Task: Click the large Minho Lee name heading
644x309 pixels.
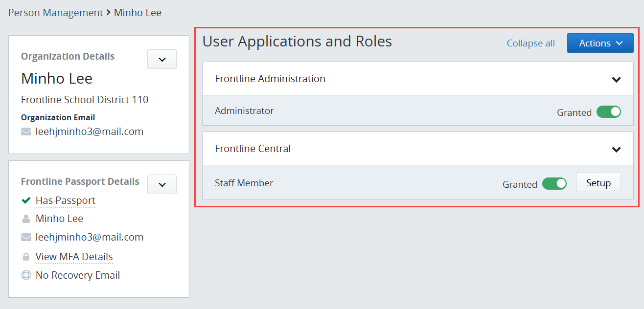Action: 57,78
